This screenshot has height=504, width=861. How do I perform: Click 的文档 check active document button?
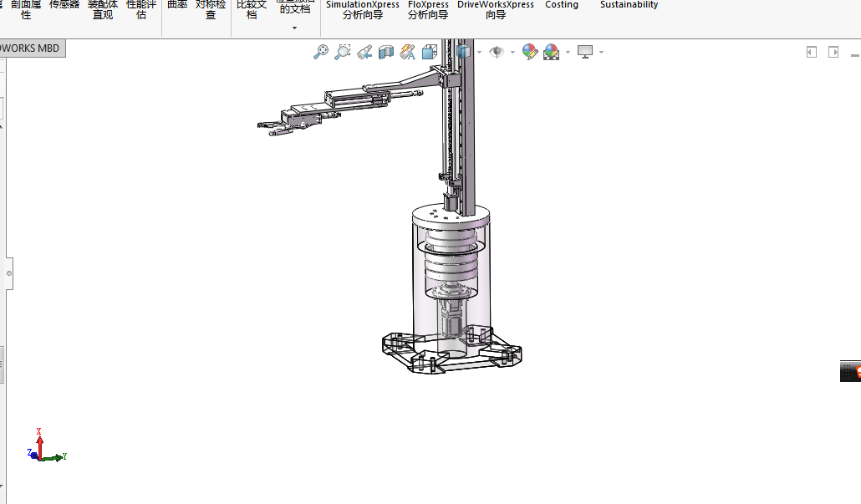tap(295, 8)
